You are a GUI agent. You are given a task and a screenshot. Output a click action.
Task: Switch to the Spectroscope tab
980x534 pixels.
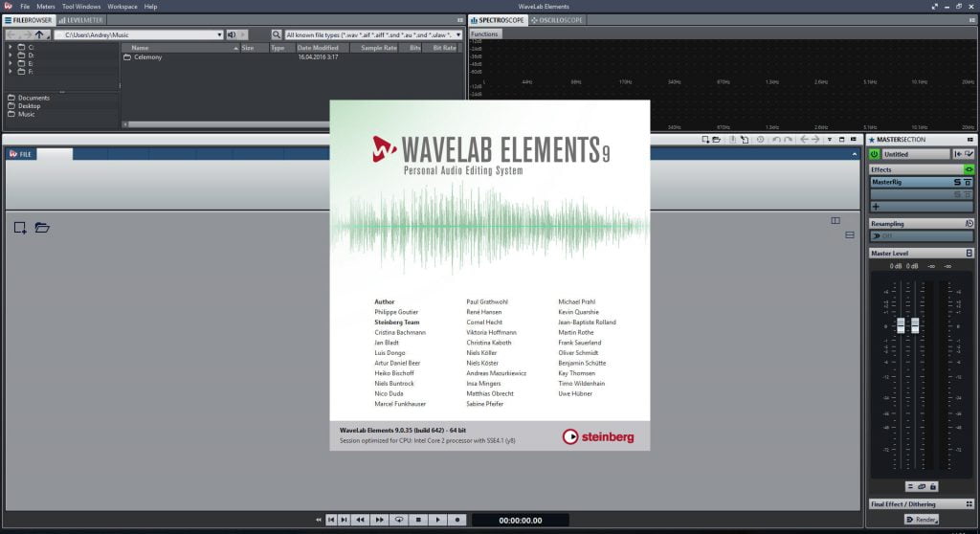coord(498,20)
